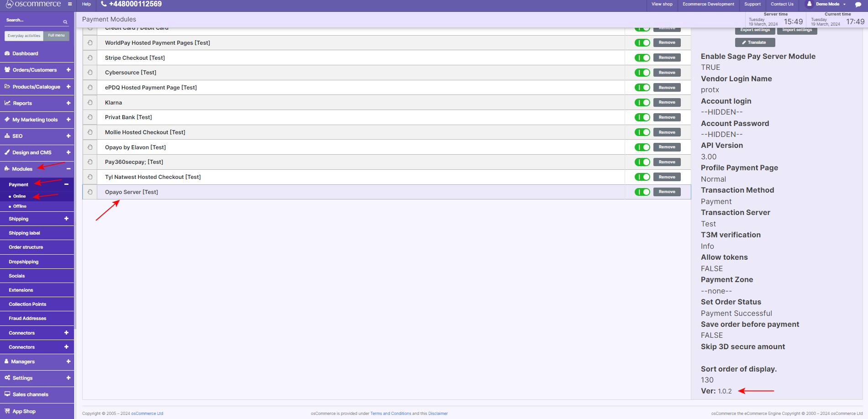Viewport: 868px width, 419px height.
Task: Click drag handle icon for ePDQ Hosted Payment Page
Action: pos(90,88)
